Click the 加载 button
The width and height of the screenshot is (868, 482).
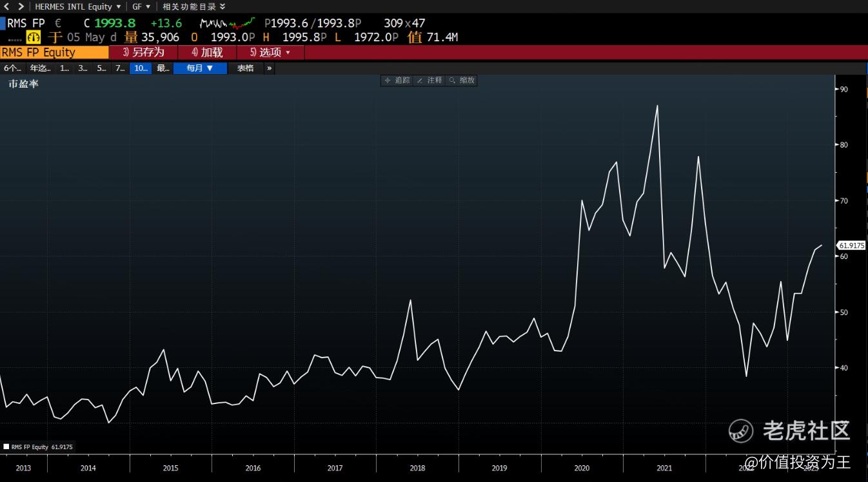click(207, 52)
